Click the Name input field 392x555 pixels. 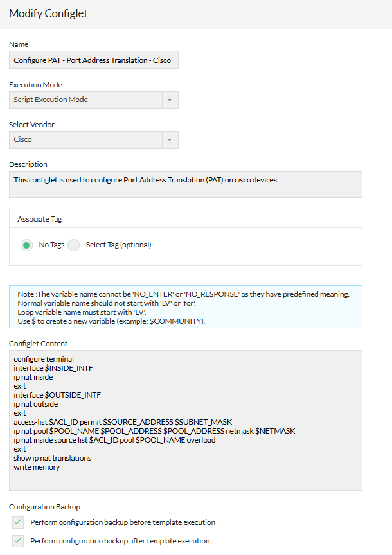[x=94, y=60]
